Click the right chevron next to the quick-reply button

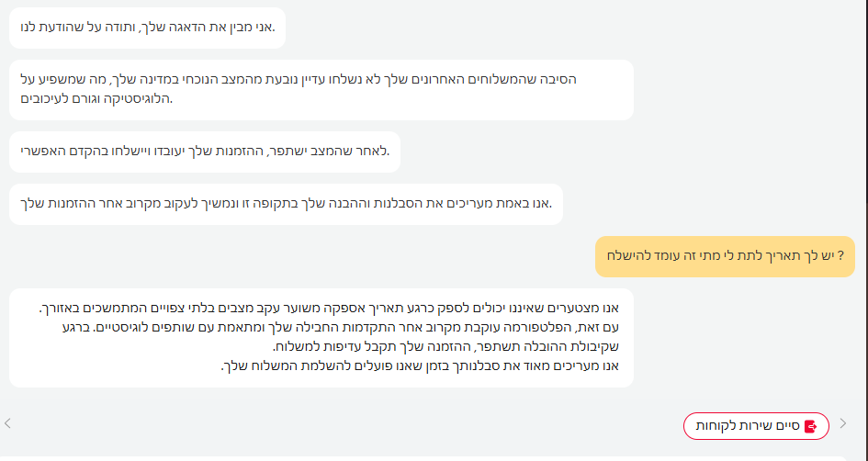(x=843, y=423)
